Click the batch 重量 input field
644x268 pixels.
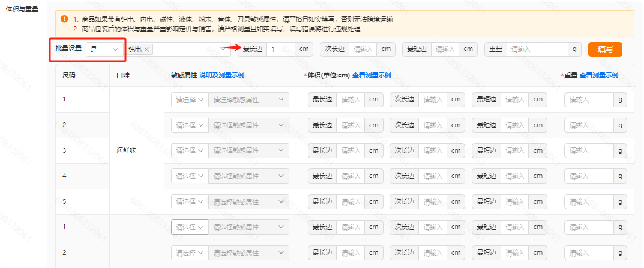(x=537, y=49)
